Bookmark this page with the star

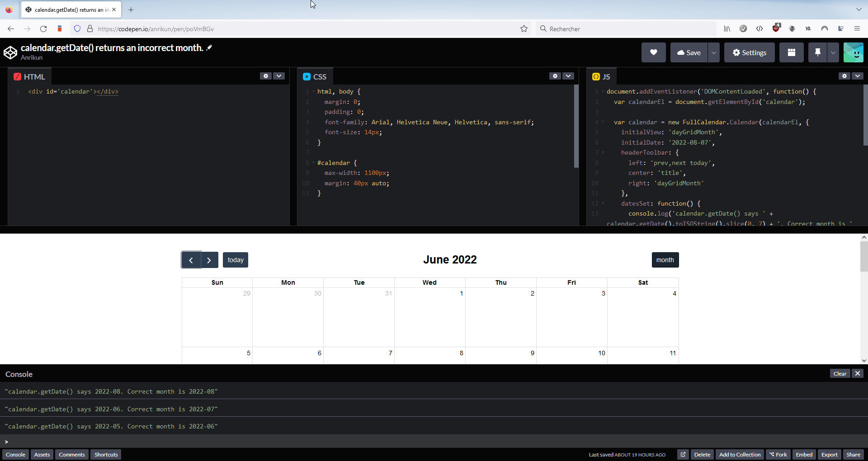click(524, 28)
